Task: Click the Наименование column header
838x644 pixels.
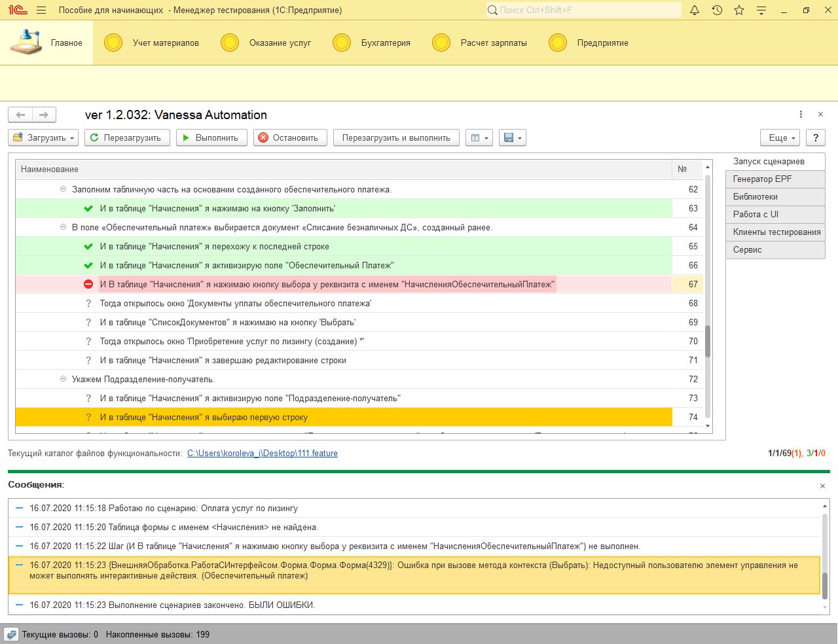Action: pos(344,169)
